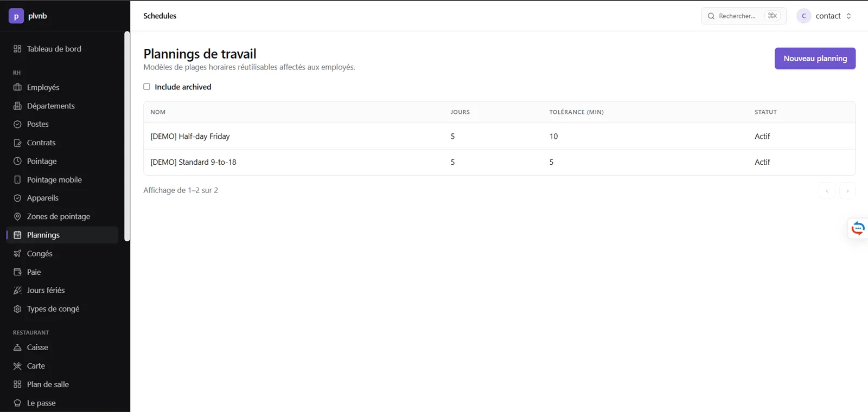
Task: Create a Nouveau planning
Action: [x=815, y=59]
